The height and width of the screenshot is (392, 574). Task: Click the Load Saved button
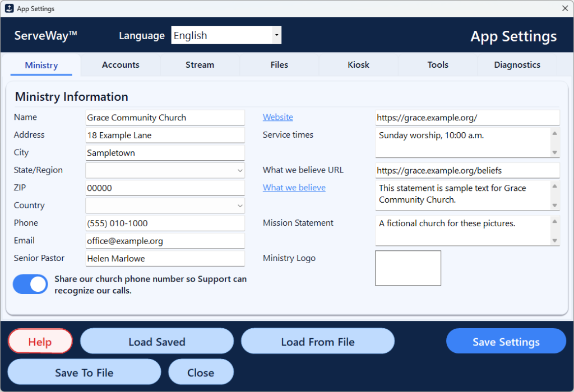click(157, 341)
